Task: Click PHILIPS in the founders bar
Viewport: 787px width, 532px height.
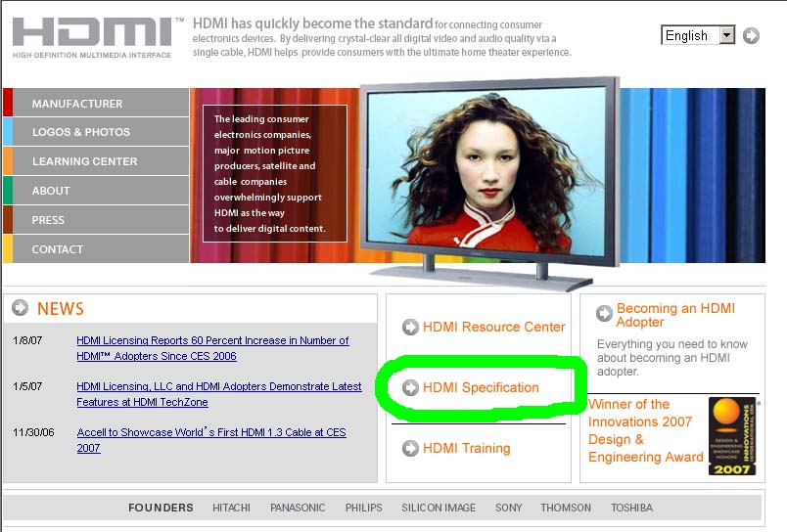Action: pos(363,508)
